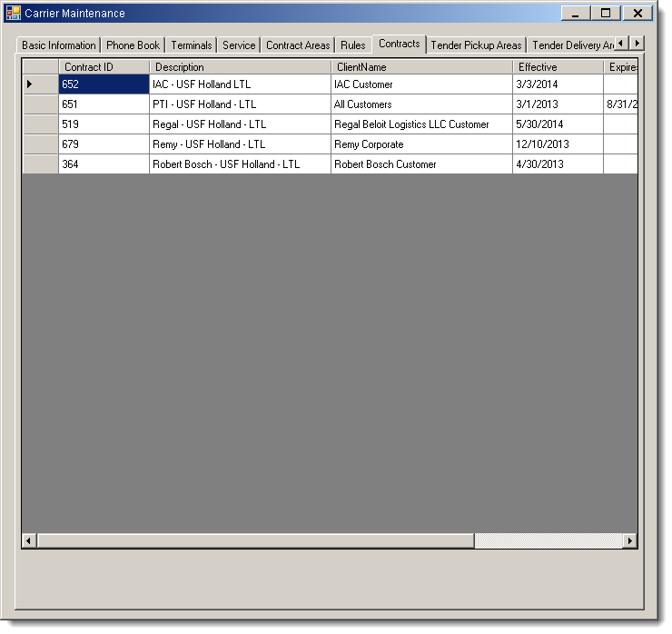Open the Rules tab

point(353,45)
